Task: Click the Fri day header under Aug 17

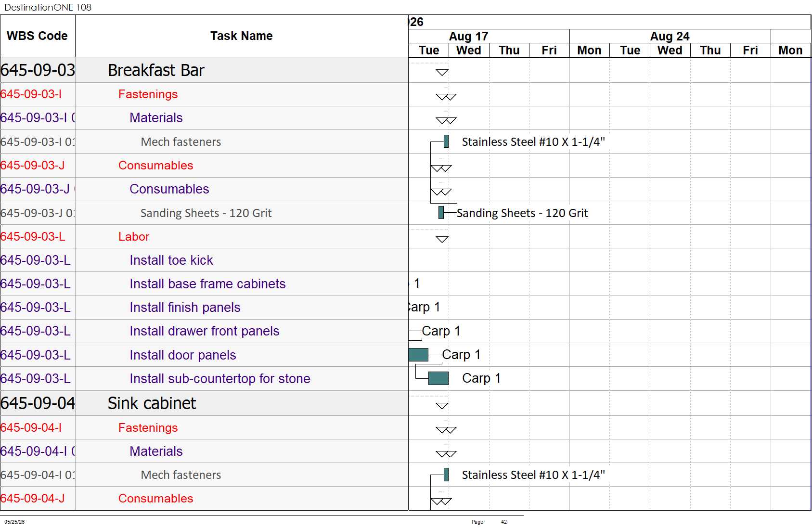Action: pyautogui.click(x=549, y=51)
